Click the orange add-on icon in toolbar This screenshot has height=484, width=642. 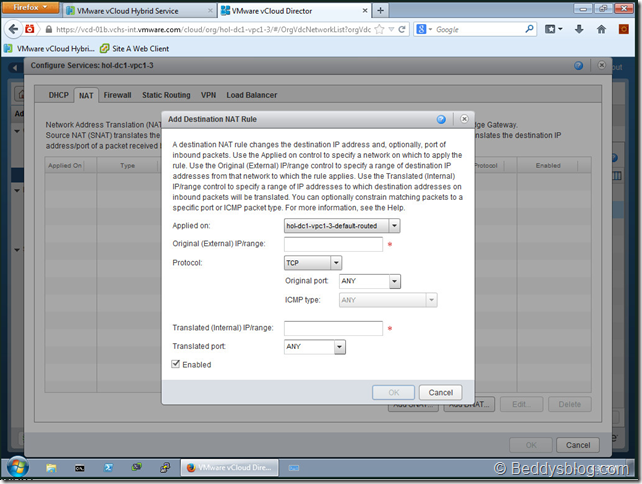pyautogui.click(x=623, y=29)
